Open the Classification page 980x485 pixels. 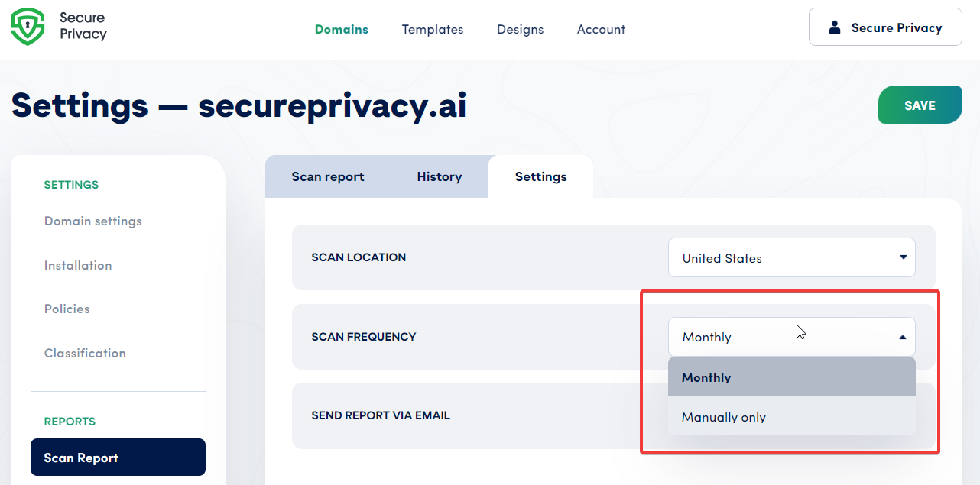point(85,353)
